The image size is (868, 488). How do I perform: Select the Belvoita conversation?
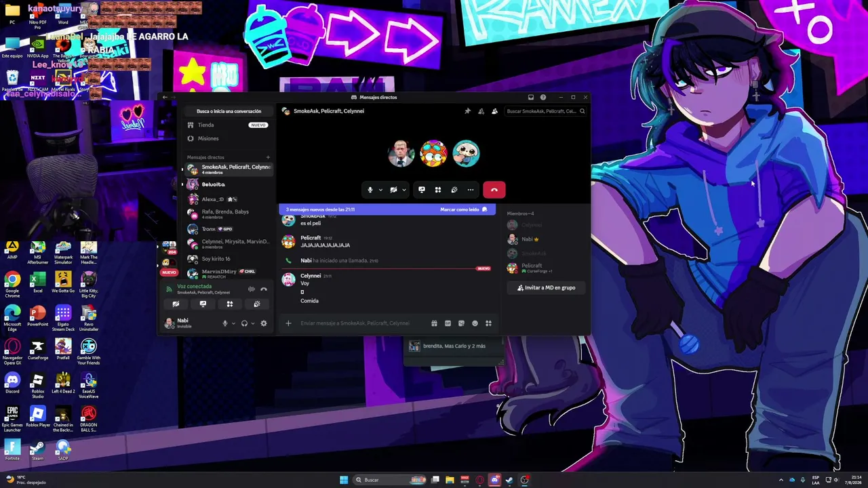(229, 184)
